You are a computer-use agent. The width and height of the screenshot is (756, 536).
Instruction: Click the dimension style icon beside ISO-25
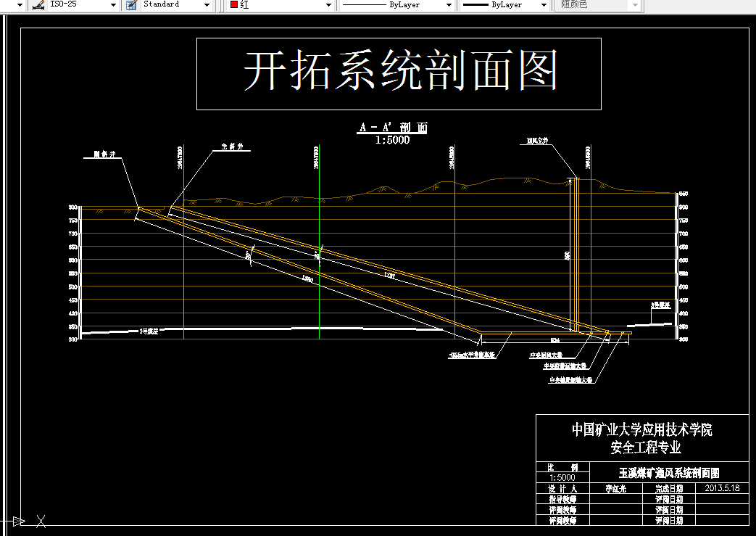tap(38, 5)
